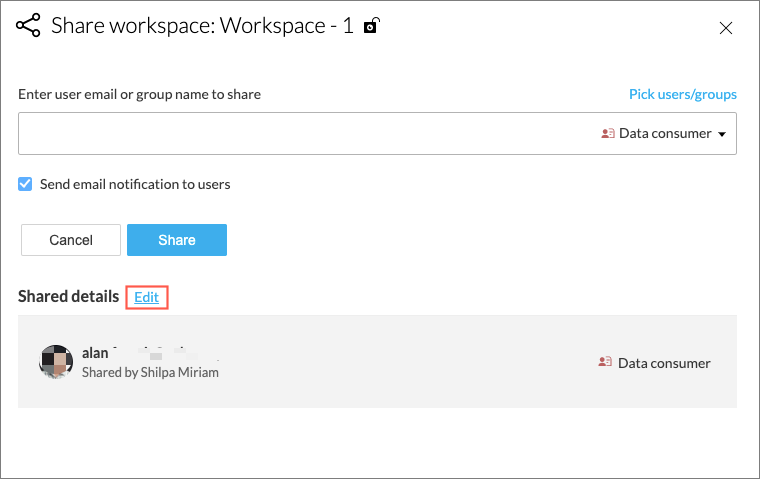Click alan's user avatar
This screenshot has height=479, width=760.
pos(56,362)
